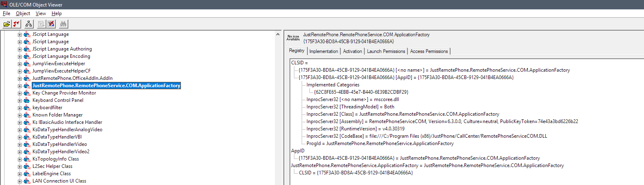Click 'InprocServer32 [<no name>] = mscoree.dll' line
Image resolution: width=644 pixels, height=185 pixels.
pos(352,99)
